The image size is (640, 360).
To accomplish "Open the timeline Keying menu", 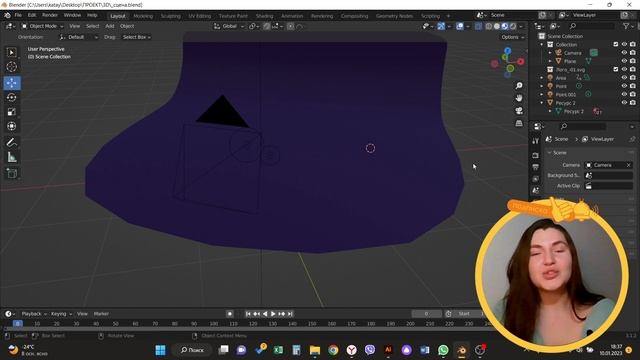I will pos(61,314).
